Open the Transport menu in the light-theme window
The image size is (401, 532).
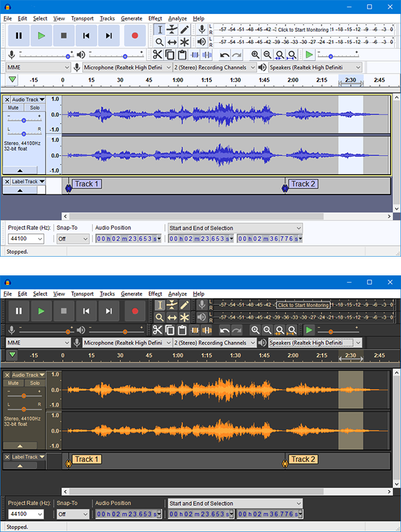82,18
